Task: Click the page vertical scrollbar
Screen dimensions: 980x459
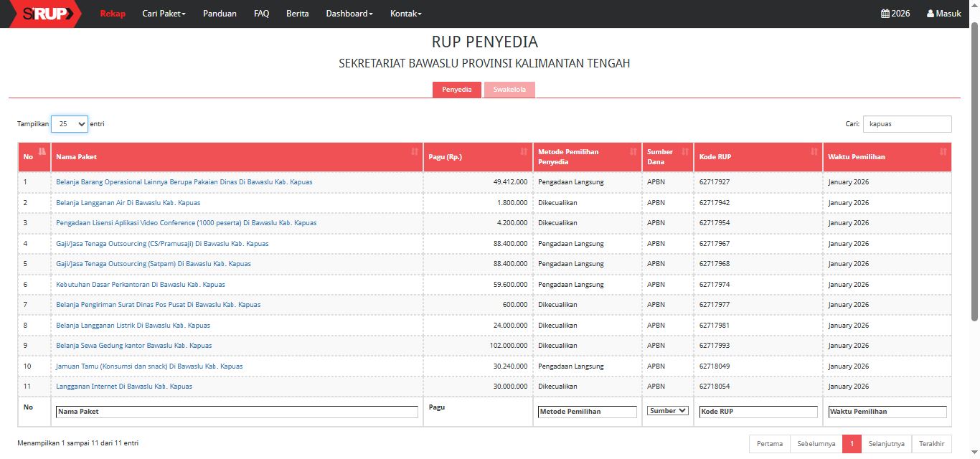Action: (975, 172)
